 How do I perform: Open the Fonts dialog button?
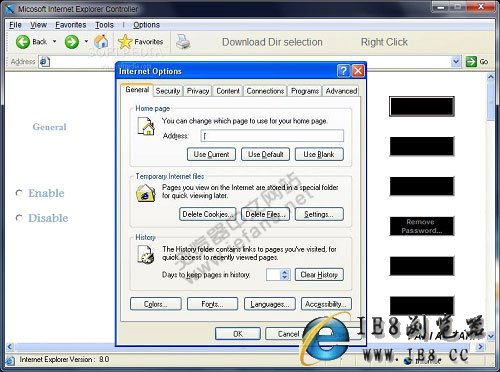coord(212,304)
